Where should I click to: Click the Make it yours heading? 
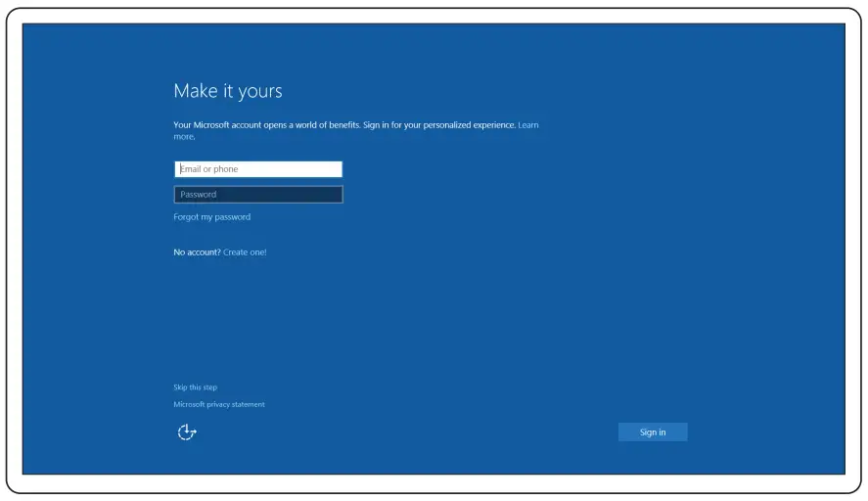(x=228, y=91)
